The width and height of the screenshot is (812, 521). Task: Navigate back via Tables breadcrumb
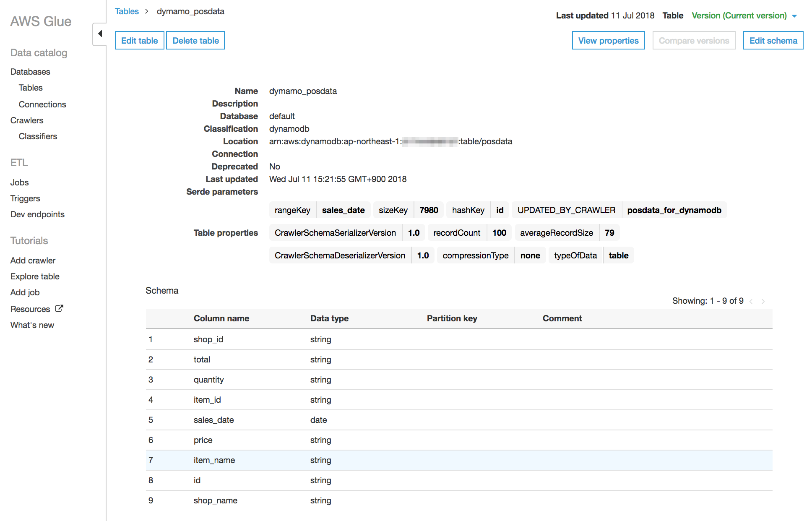coord(127,11)
